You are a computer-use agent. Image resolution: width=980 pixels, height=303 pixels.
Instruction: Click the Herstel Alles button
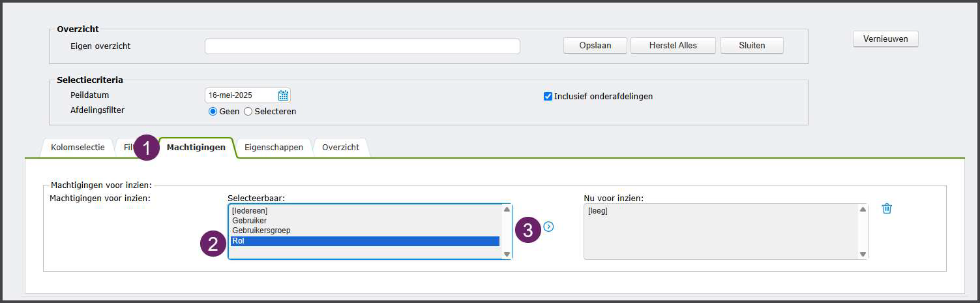tap(673, 46)
